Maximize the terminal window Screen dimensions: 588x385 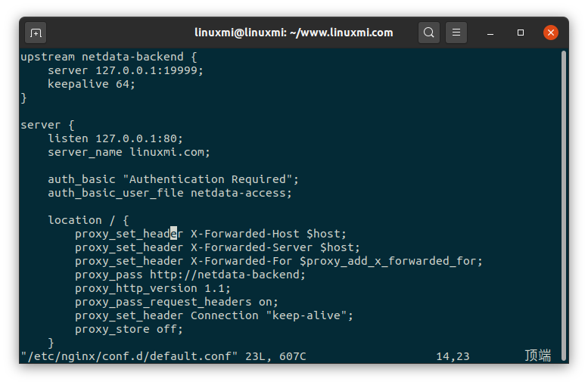[x=521, y=33]
